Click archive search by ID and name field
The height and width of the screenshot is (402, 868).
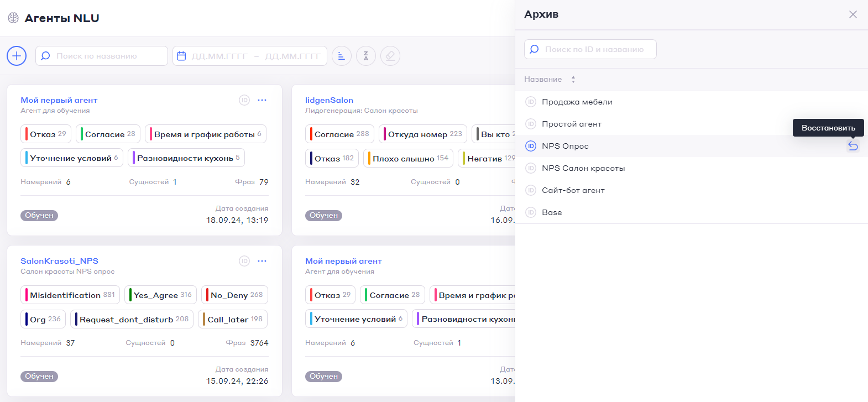point(590,49)
